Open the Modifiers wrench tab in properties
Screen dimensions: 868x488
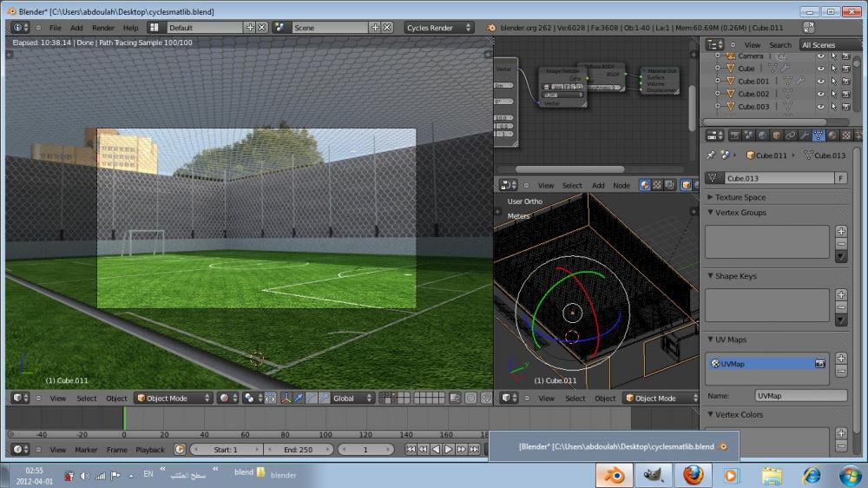804,135
